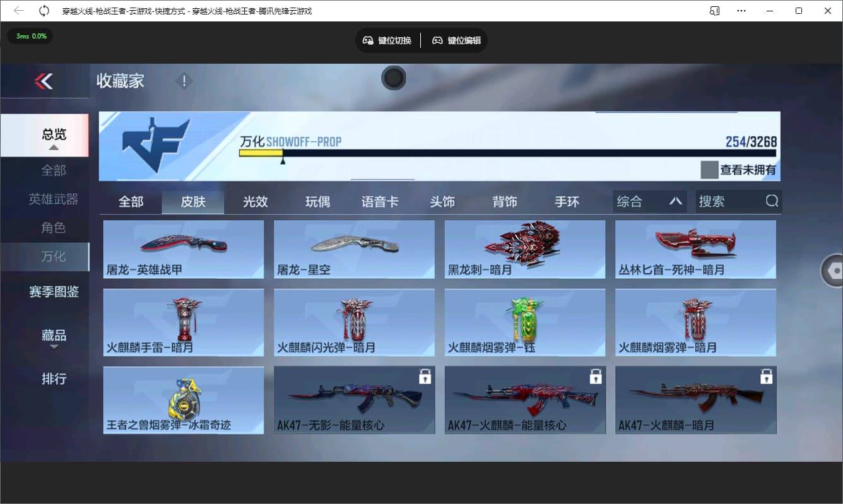Click the search magnifier icon
The height and width of the screenshot is (504, 843).
(x=772, y=201)
